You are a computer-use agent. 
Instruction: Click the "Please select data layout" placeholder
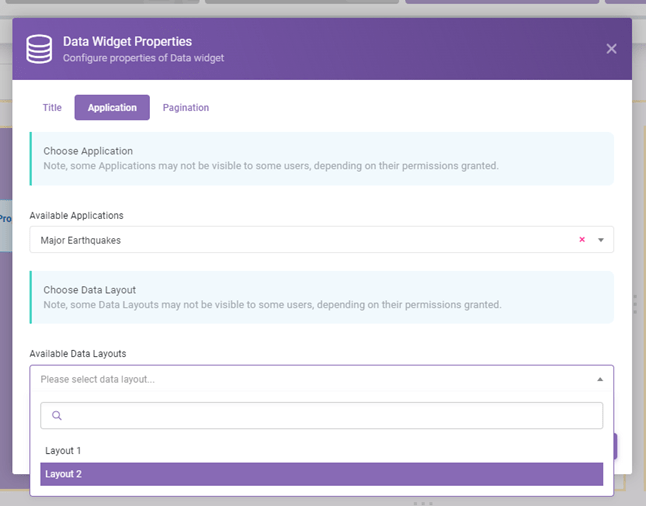coord(98,380)
